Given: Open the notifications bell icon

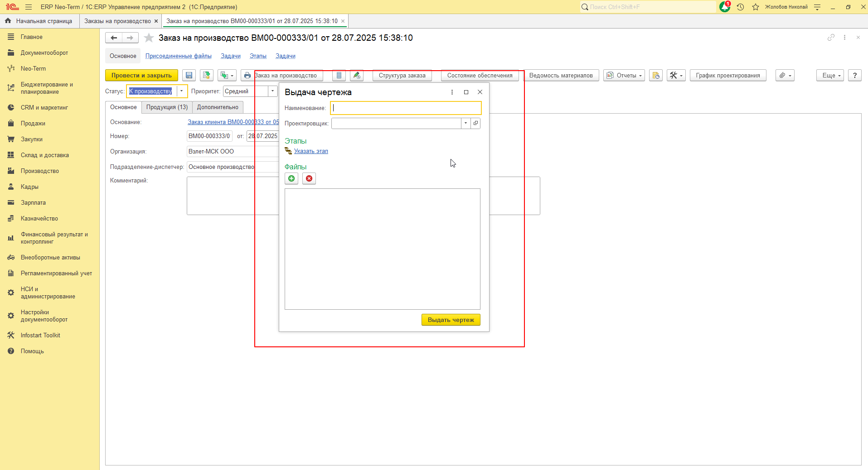Looking at the screenshot, I should coord(724,7).
